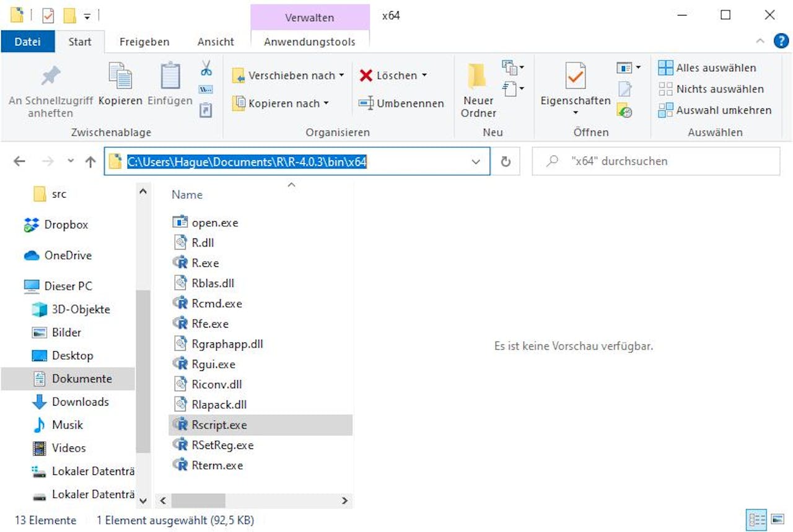Image resolution: width=793 pixels, height=532 pixels.
Task: Open the Eigenschaften dropdown arrow
Action: (576, 113)
